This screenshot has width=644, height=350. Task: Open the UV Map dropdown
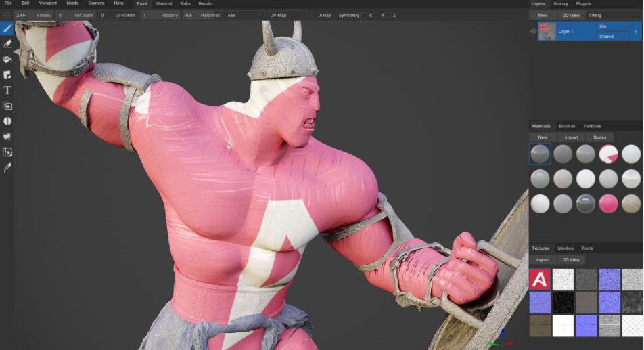[286, 15]
